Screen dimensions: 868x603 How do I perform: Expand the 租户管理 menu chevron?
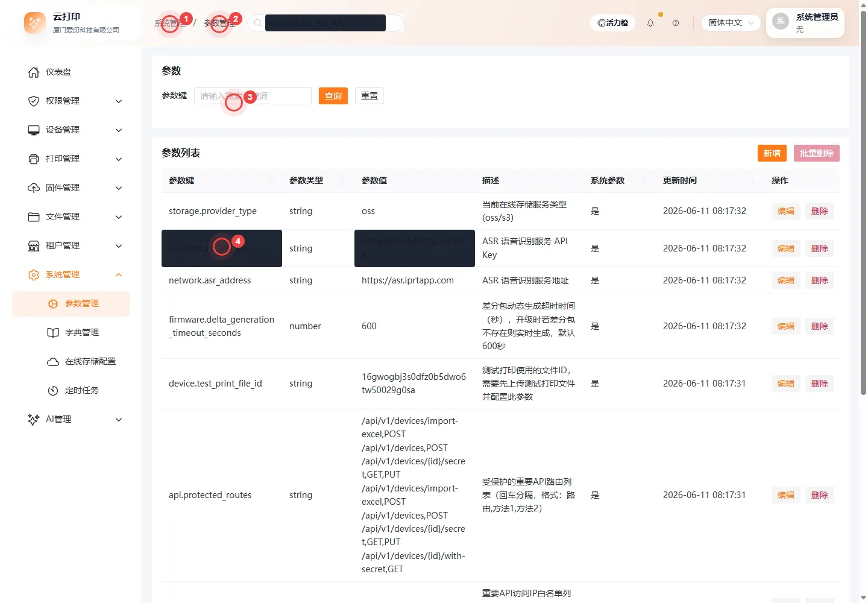[x=119, y=246]
